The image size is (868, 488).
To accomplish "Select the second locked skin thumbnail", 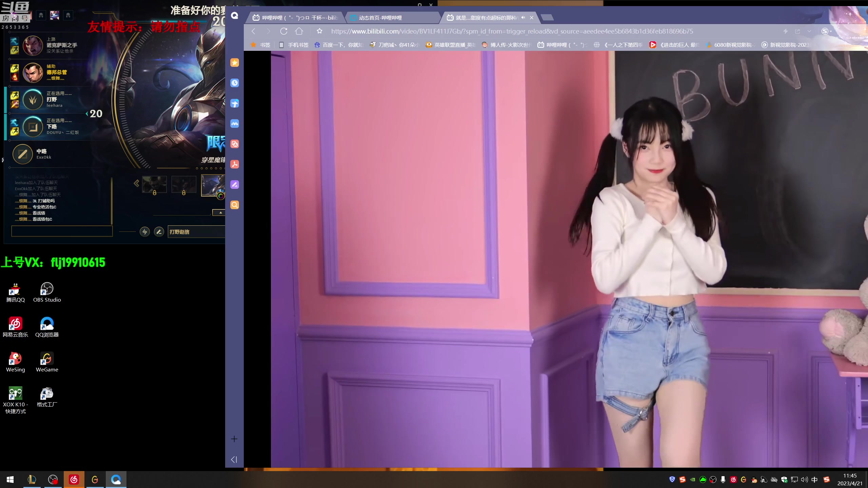I will [x=184, y=185].
